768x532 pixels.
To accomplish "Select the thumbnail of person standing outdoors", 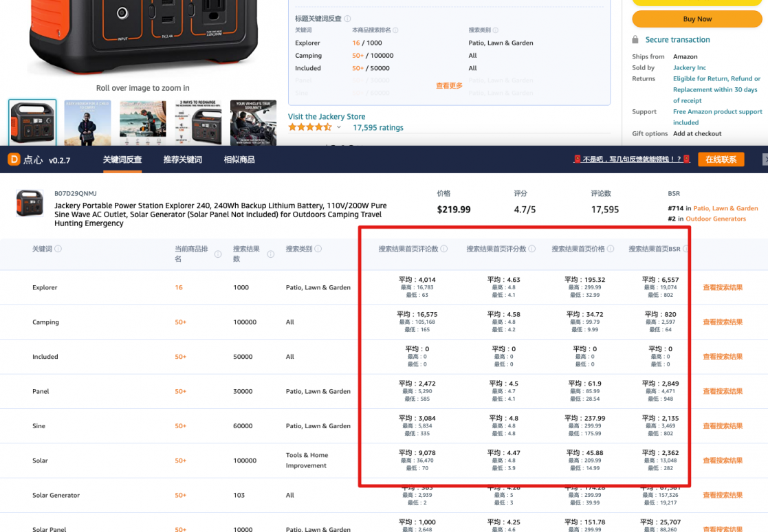I will [x=88, y=122].
